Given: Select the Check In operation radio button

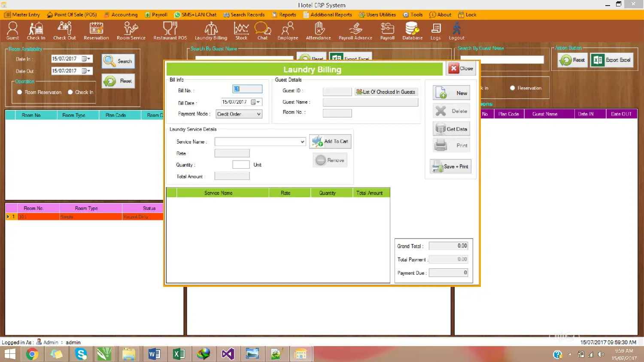Looking at the screenshot, I should 70,92.
